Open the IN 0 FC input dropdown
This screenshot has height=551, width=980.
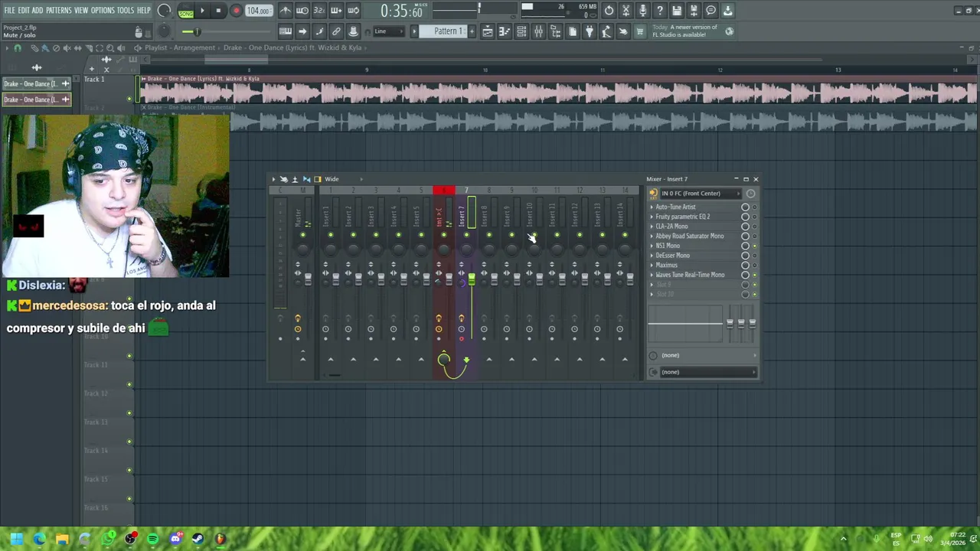coord(700,194)
